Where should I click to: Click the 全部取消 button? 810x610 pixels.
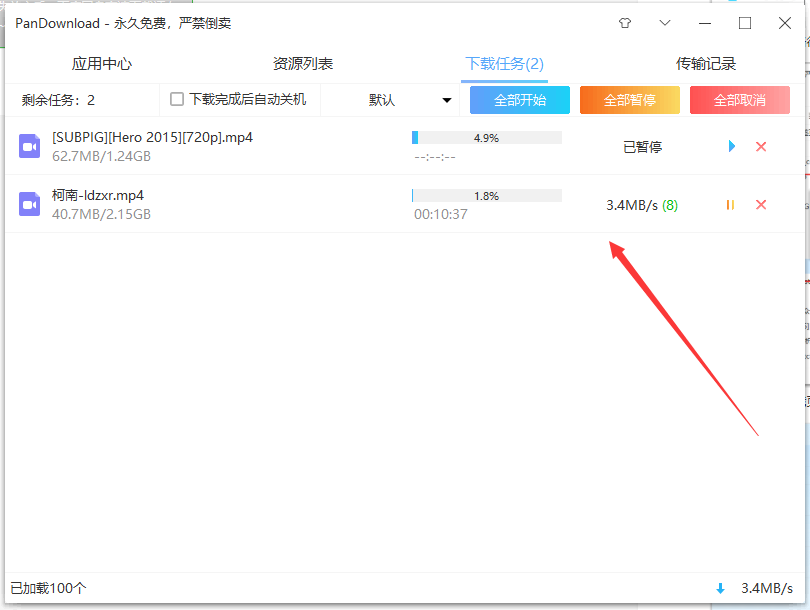point(740,100)
